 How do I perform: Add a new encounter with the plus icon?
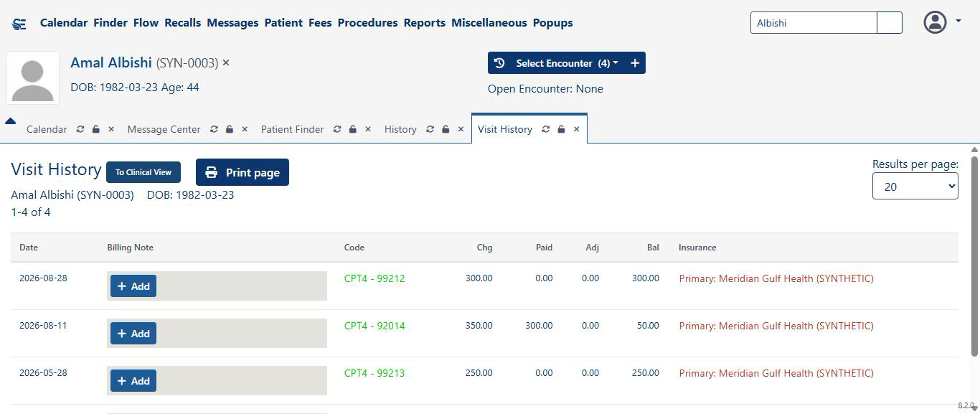635,63
